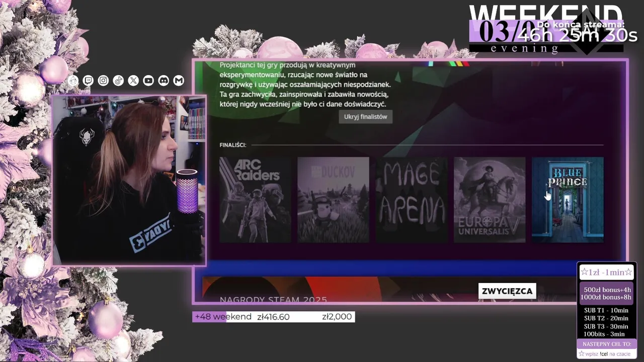Click the NAGRODY STEAM 2025 heading
The image size is (644, 362).
tap(273, 300)
